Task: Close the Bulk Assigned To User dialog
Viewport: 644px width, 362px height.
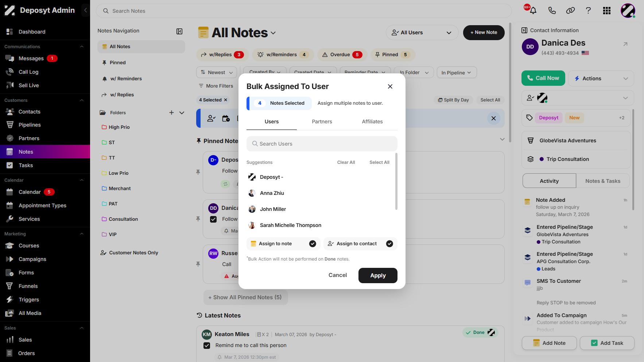Action: point(390,86)
